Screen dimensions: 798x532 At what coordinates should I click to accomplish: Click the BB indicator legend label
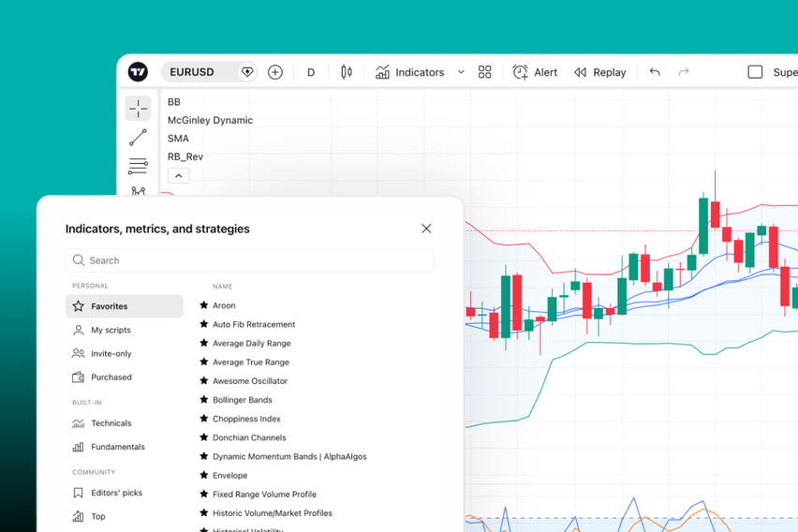point(174,102)
